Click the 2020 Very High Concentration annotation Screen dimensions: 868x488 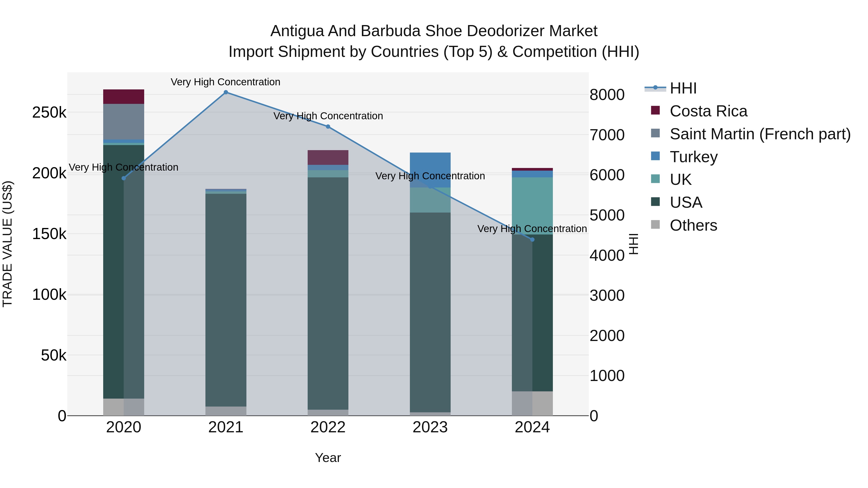tap(123, 167)
